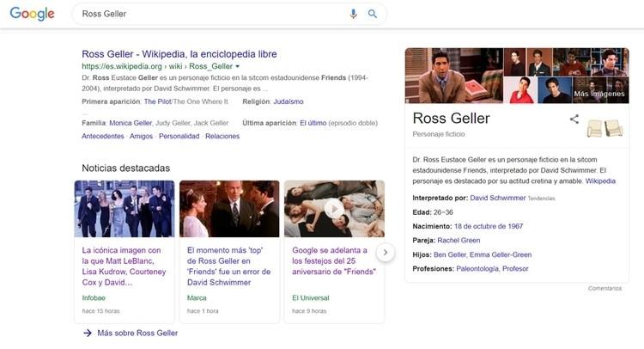This screenshot has height=349, width=644.
Task: Open Infobae article about the iconic image
Action: tap(124, 266)
